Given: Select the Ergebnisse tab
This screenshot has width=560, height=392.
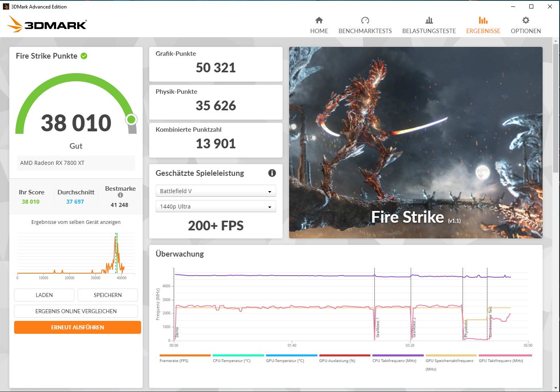Looking at the screenshot, I should pyautogui.click(x=483, y=25).
